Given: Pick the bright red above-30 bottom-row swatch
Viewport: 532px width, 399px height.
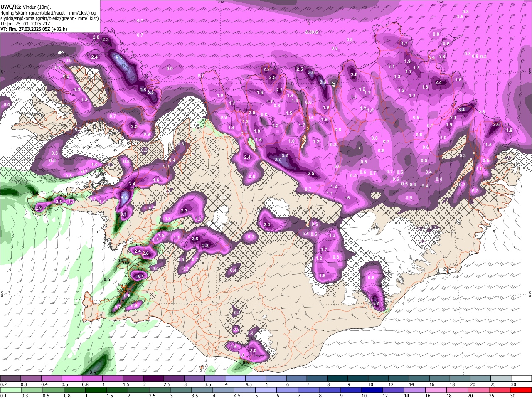Looking at the screenshot, I should [x=522, y=390].
